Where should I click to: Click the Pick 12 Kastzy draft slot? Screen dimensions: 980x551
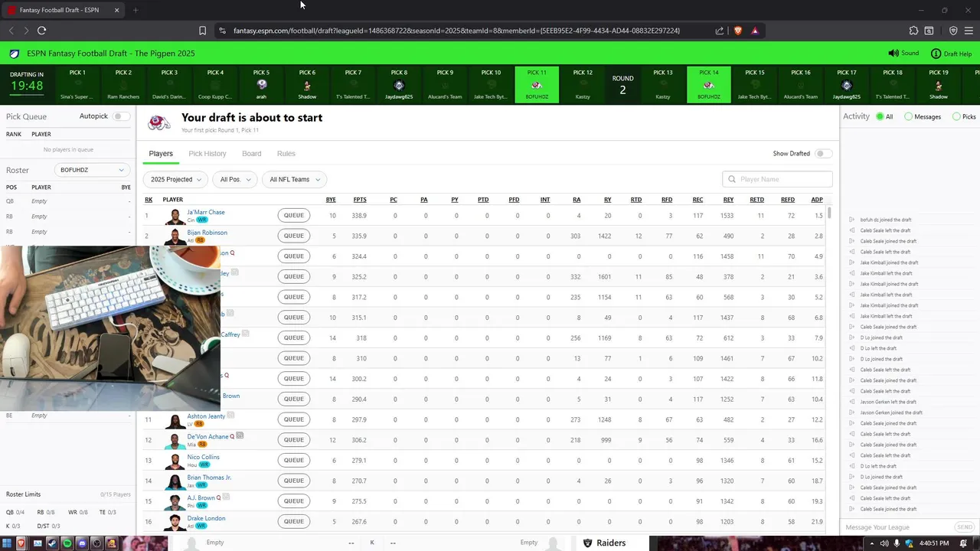click(583, 84)
